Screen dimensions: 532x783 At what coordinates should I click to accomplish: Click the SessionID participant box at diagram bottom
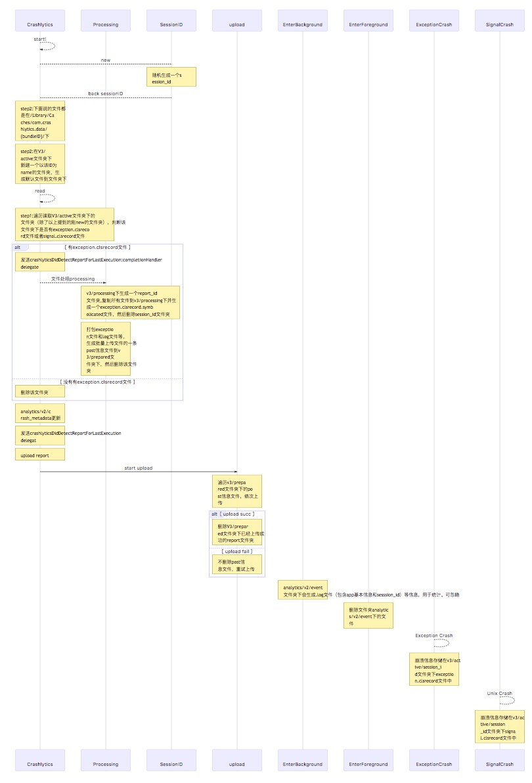171,759
